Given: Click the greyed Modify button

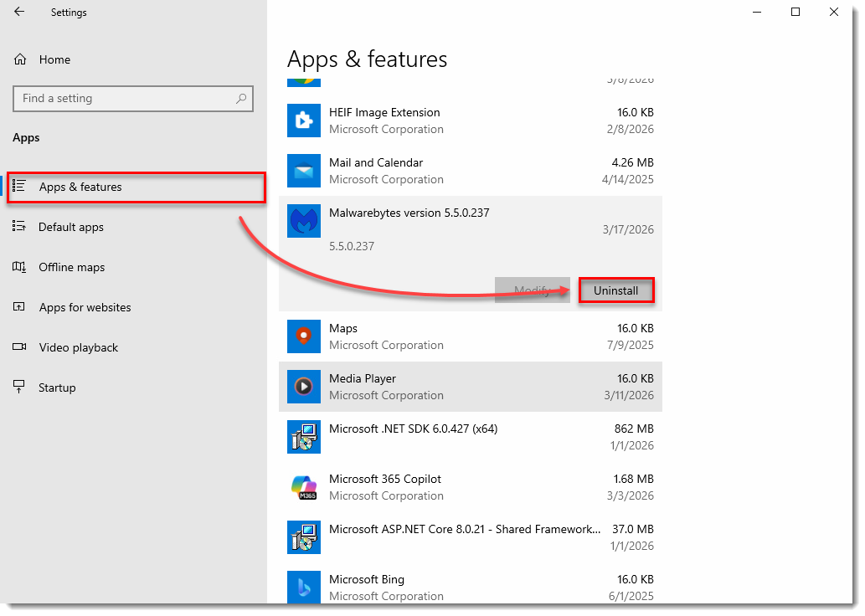Looking at the screenshot, I should click(532, 290).
